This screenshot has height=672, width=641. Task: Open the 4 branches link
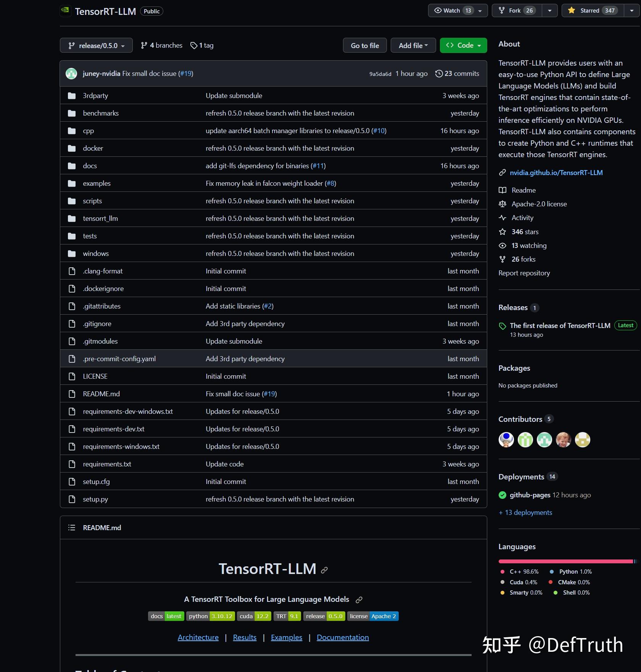pos(161,45)
